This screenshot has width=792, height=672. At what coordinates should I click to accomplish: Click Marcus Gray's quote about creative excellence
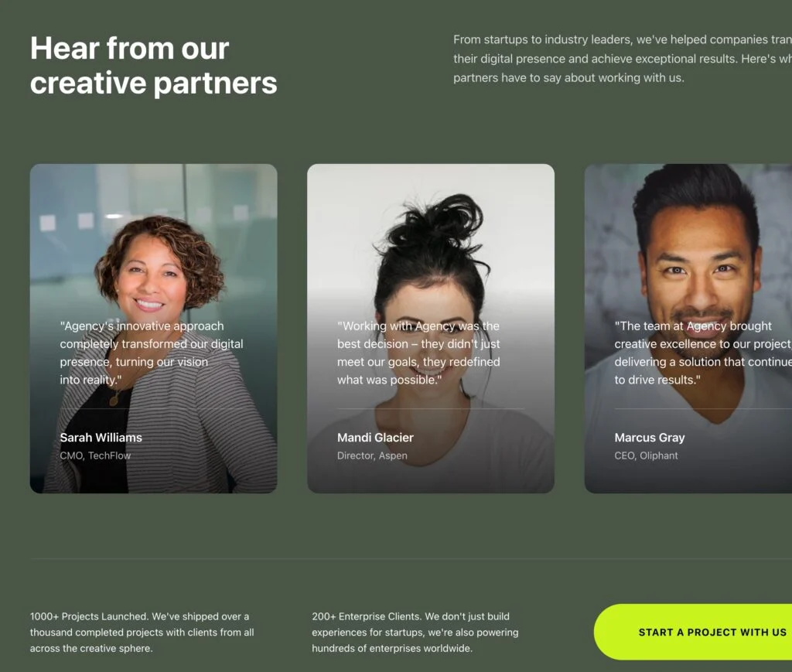point(703,353)
